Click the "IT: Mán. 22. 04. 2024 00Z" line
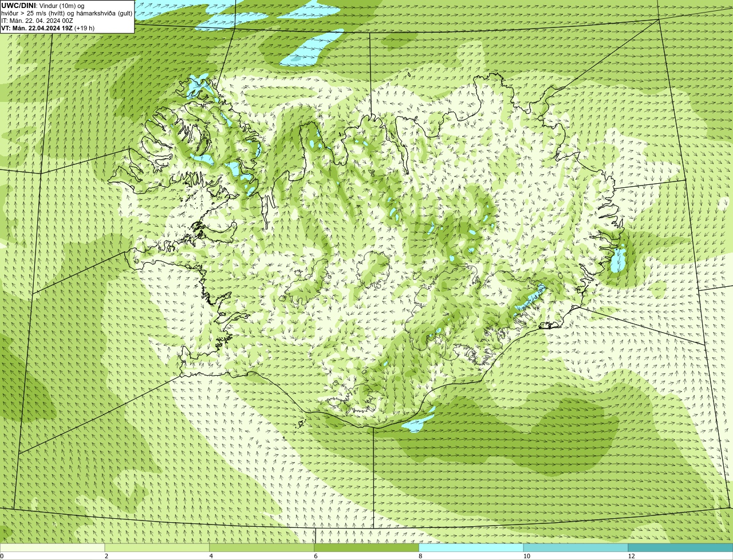This screenshot has height=560, width=733. 37,21
